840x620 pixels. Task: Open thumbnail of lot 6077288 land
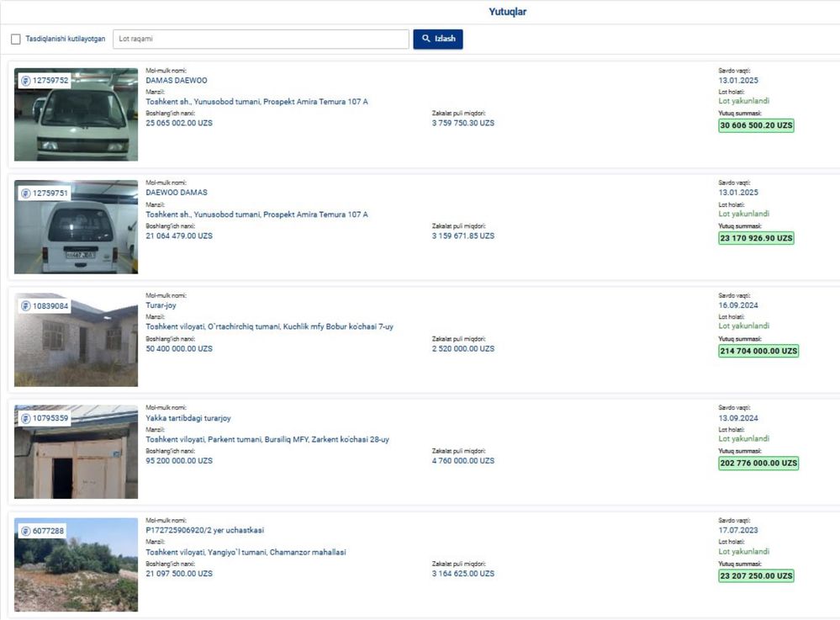tap(76, 564)
